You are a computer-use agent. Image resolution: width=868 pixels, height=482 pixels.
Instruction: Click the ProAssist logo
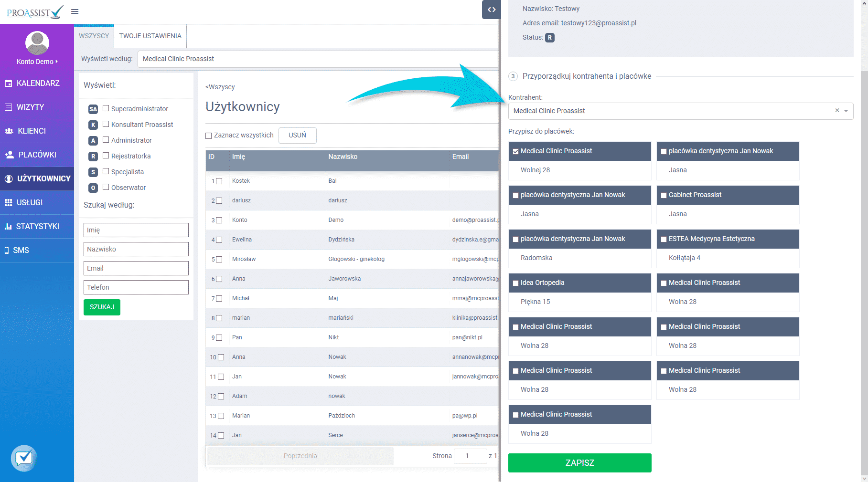[35, 12]
